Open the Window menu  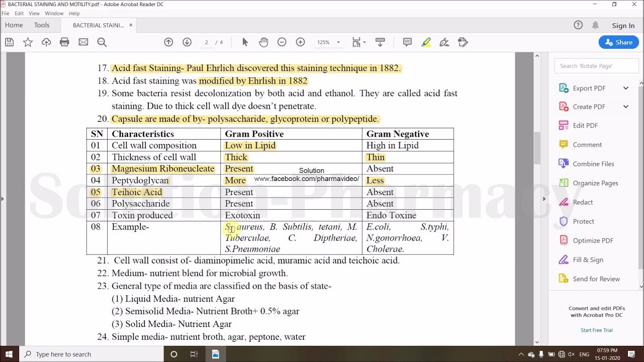54,14
